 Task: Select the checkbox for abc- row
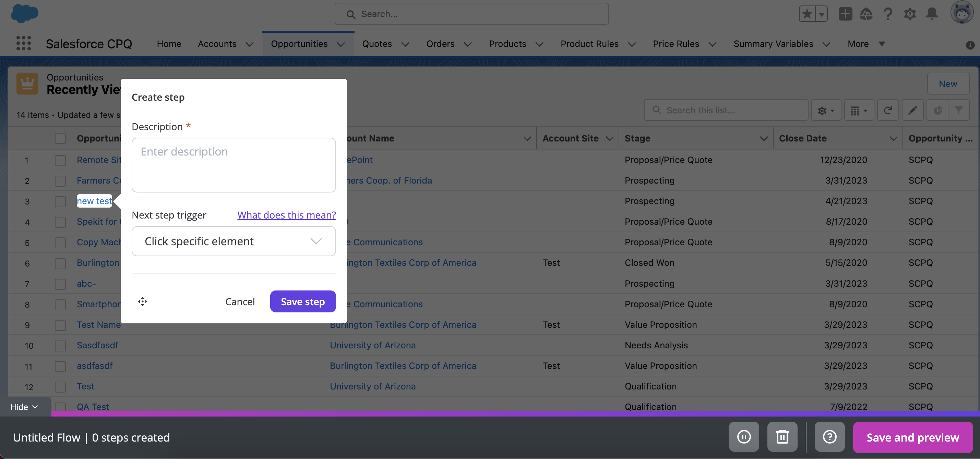click(x=60, y=284)
